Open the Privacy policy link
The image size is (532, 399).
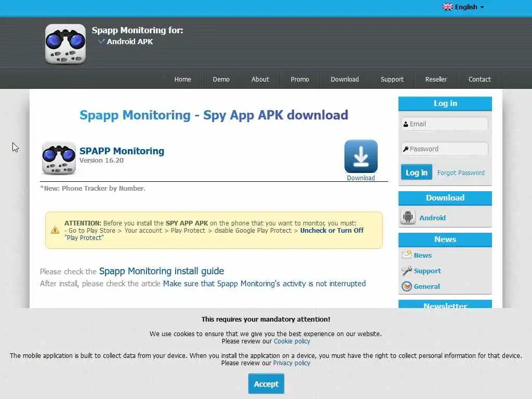(x=291, y=363)
